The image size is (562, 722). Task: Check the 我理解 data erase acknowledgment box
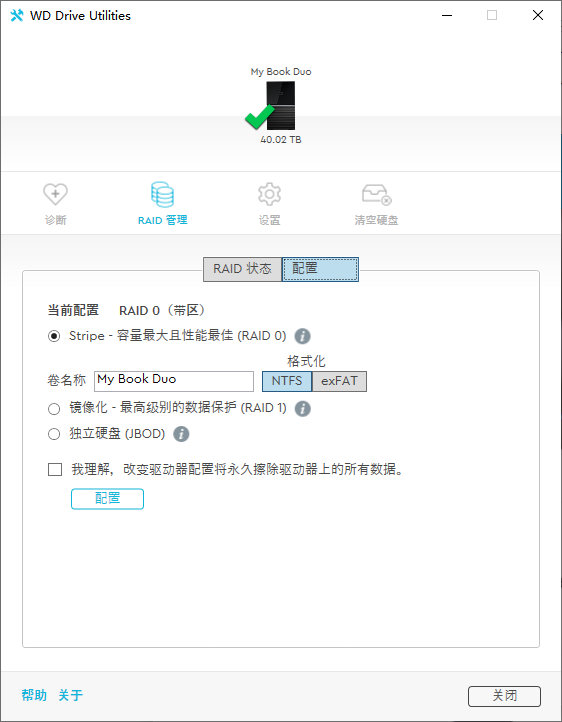point(55,470)
